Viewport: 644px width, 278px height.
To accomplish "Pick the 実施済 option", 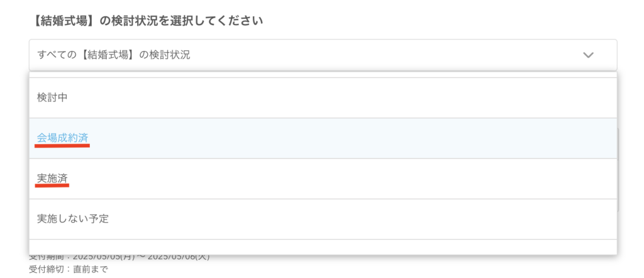I will [x=323, y=179].
